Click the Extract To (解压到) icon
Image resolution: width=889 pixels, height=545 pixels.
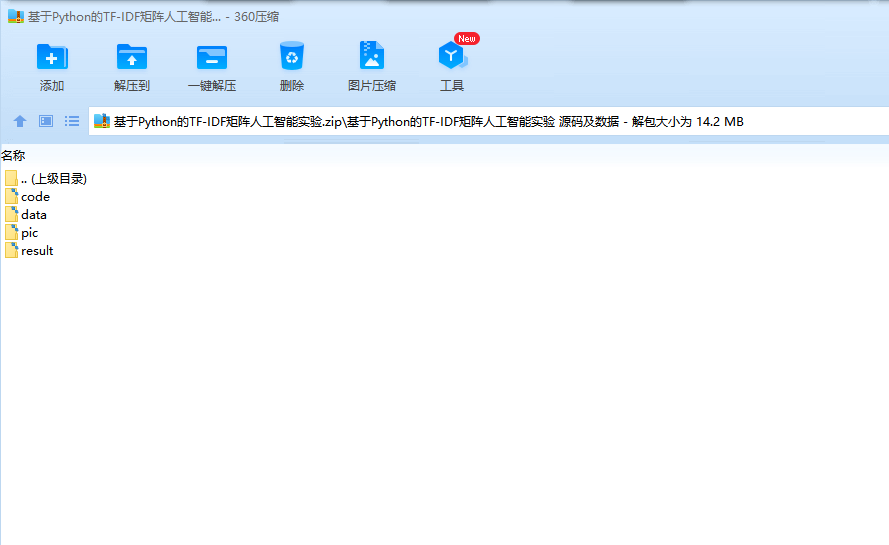pyautogui.click(x=132, y=57)
